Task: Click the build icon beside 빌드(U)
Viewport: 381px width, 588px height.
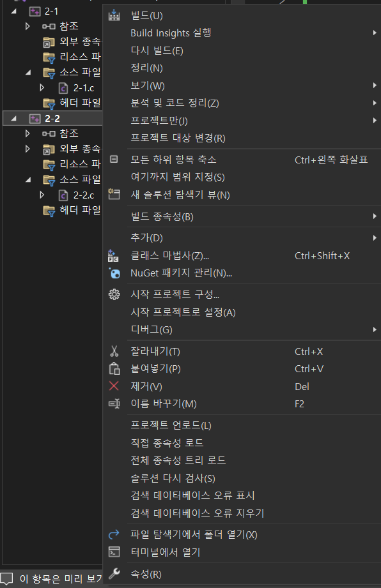Action: [x=114, y=15]
